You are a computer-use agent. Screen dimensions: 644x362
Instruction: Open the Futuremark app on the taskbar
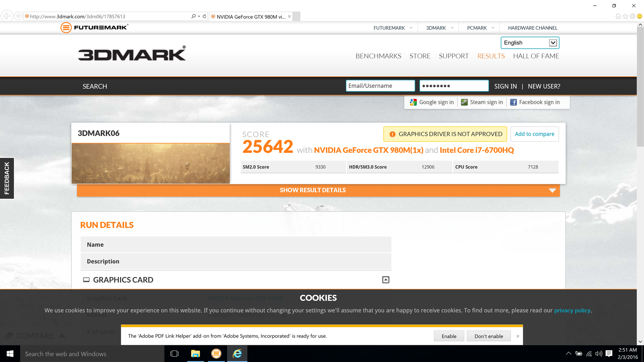(216, 354)
